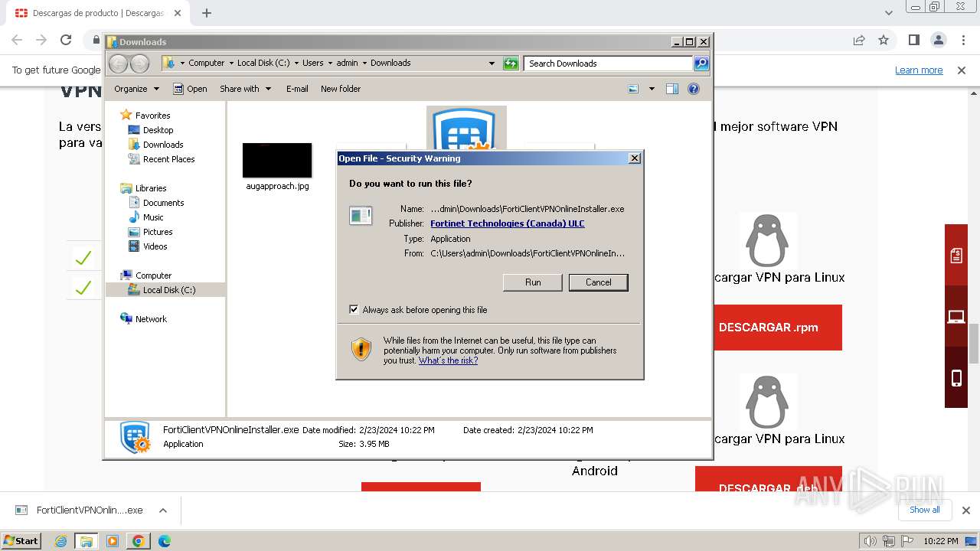Viewport: 980px width, 551px height.
Task: Open the Chrome profile avatar
Action: (x=938, y=40)
